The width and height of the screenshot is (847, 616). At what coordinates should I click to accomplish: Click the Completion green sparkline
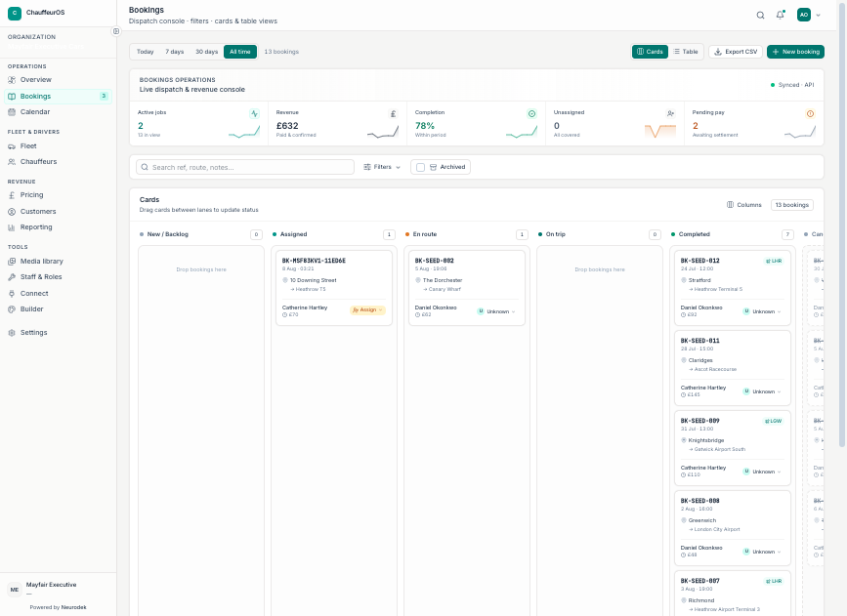(x=522, y=131)
